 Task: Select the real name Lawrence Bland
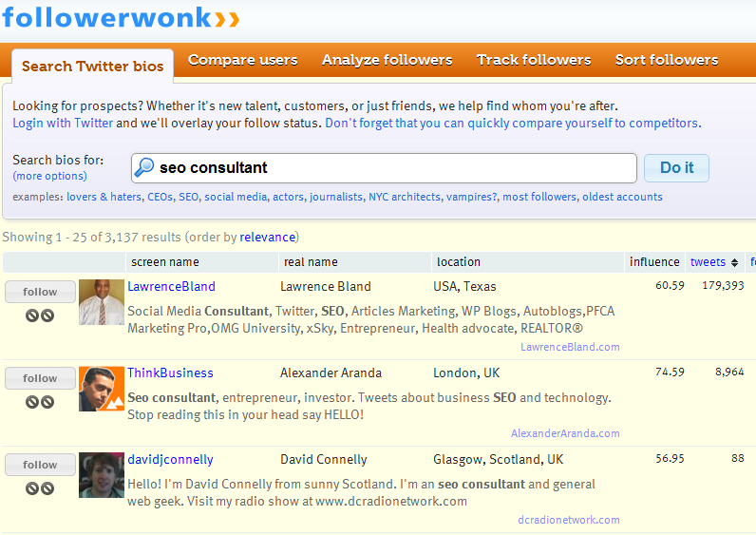point(326,287)
